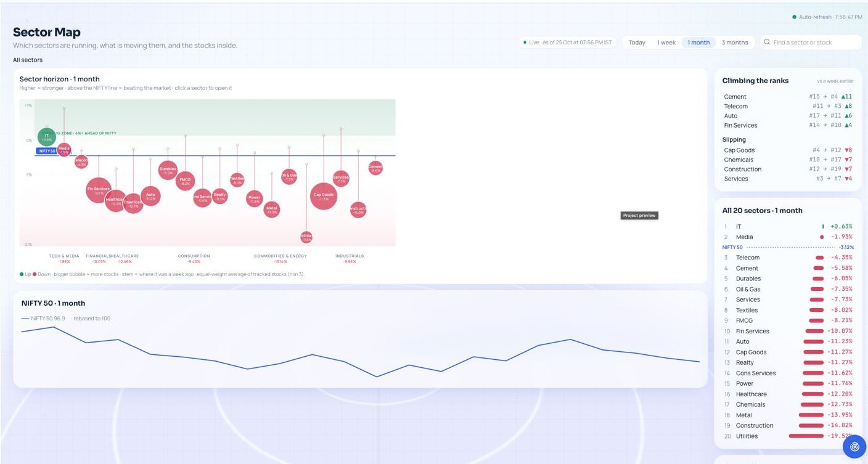The height and width of the screenshot is (464, 868).
Task: Click the TECH & MEDIA group label
Action: pyautogui.click(x=64, y=256)
